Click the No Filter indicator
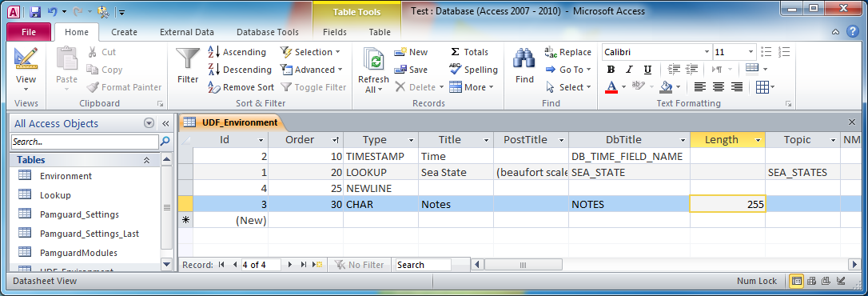The image size is (868, 296). pyautogui.click(x=358, y=265)
